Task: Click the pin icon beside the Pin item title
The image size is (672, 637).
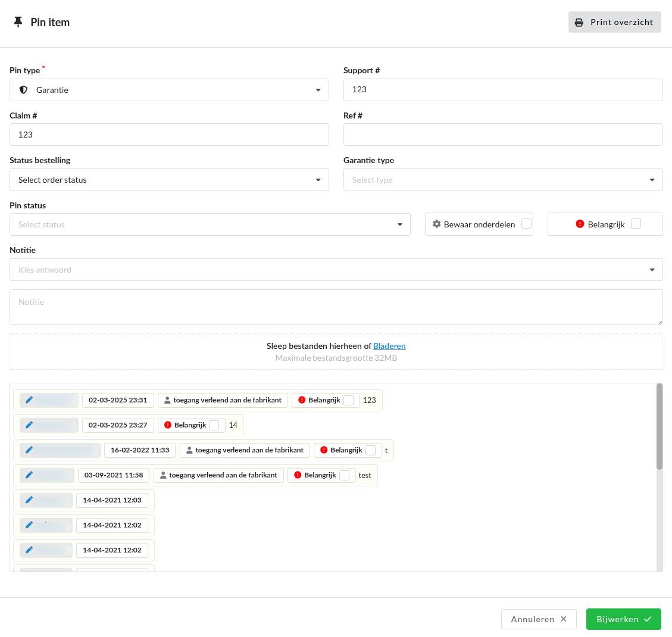Action: (x=18, y=22)
